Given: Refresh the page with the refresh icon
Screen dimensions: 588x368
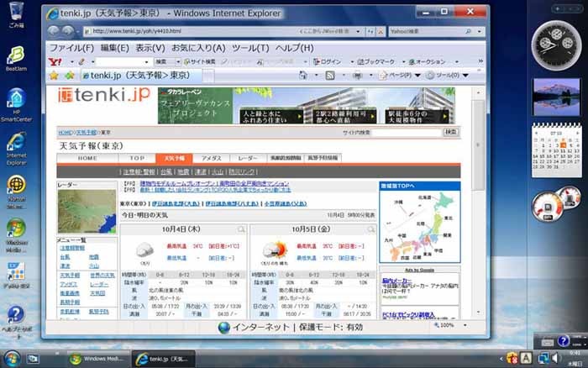Looking at the screenshot, I should pos(370,32).
